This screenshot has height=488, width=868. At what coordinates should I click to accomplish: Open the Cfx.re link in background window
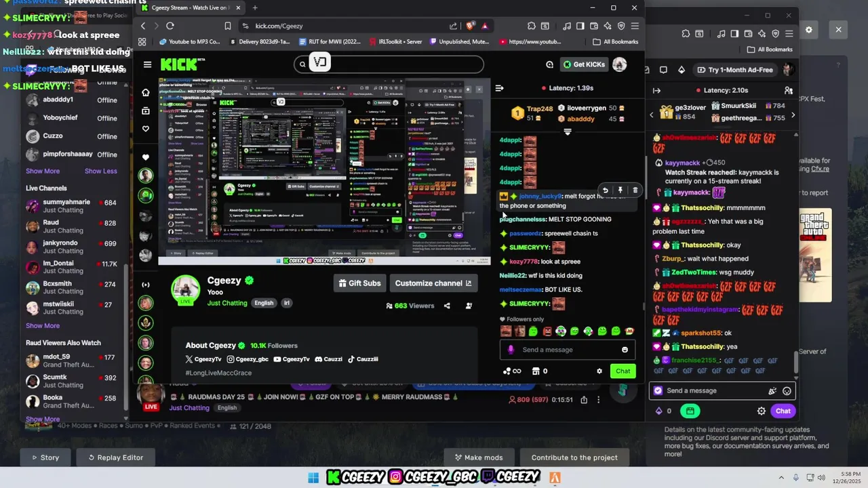(820, 169)
